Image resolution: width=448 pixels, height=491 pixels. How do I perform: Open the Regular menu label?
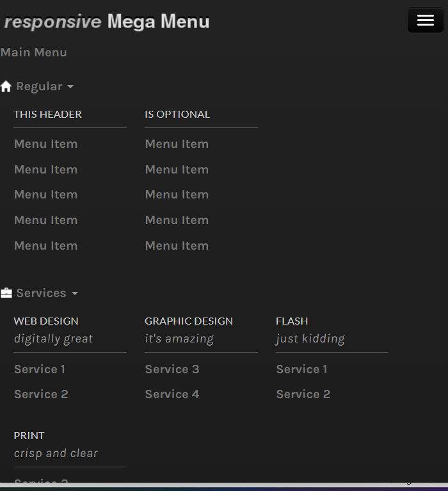(39, 86)
